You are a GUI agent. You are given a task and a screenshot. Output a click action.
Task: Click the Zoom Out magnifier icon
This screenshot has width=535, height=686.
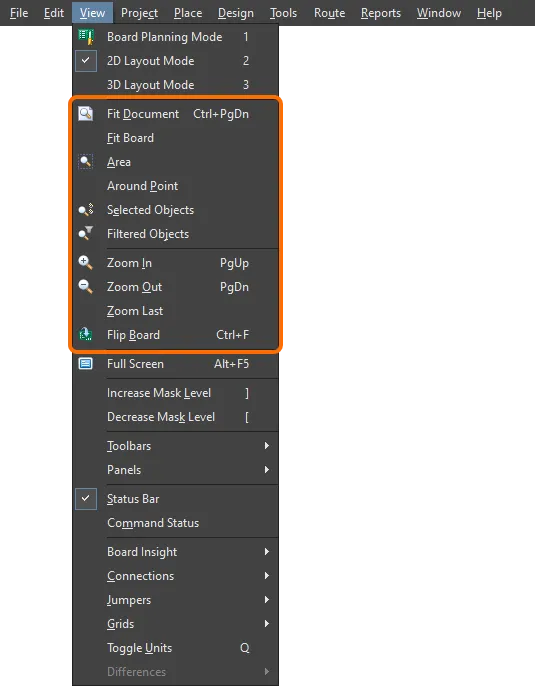tap(86, 287)
